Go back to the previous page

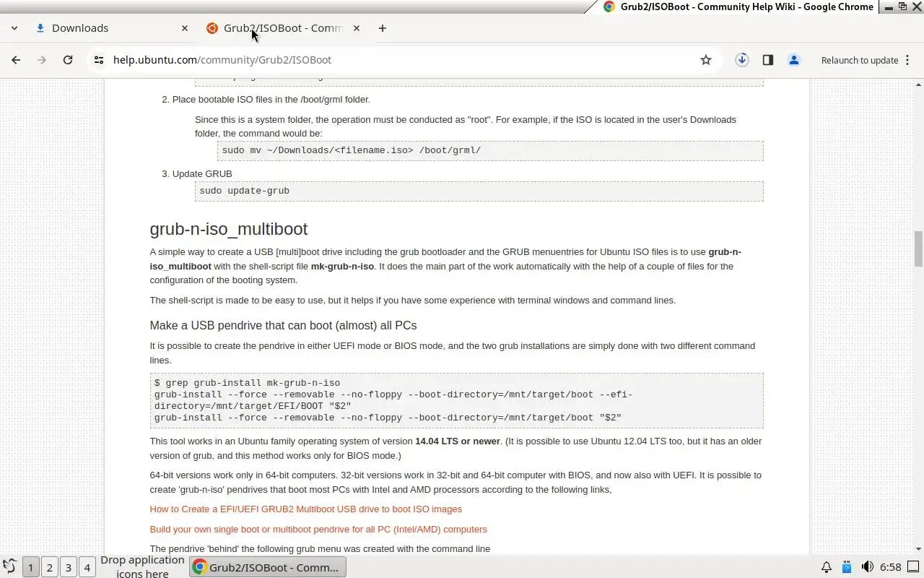point(16,60)
